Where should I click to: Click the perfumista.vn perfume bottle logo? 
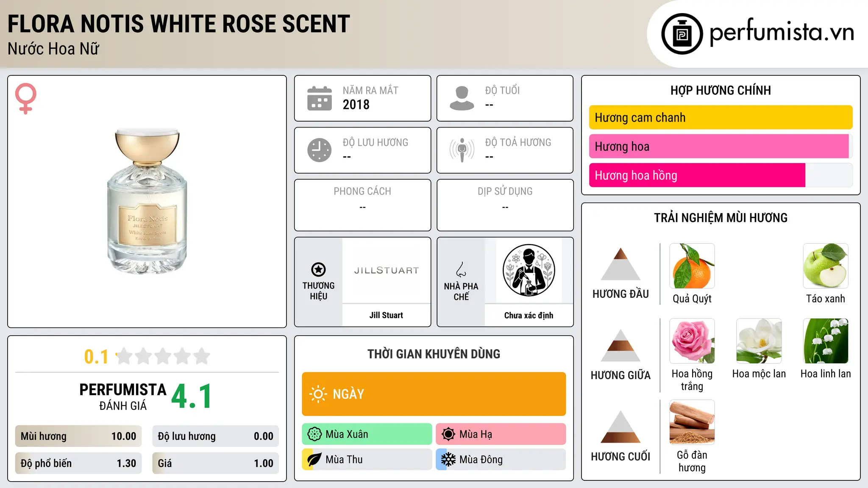[x=682, y=34]
